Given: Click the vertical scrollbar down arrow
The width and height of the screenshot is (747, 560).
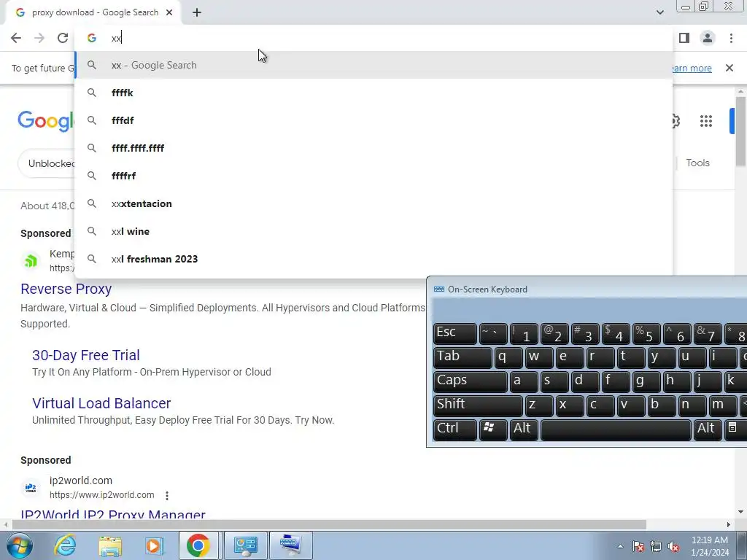Looking at the screenshot, I should (740, 512).
